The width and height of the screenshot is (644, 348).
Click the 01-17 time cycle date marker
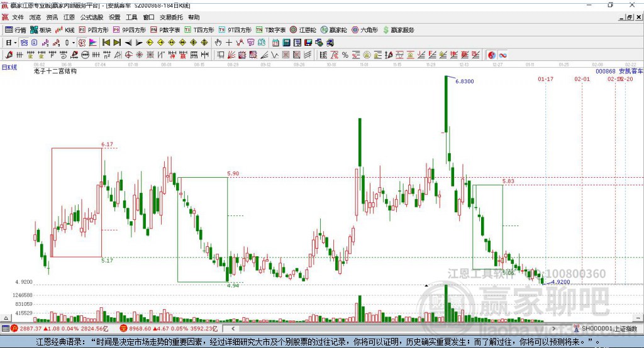tap(545, 79)
